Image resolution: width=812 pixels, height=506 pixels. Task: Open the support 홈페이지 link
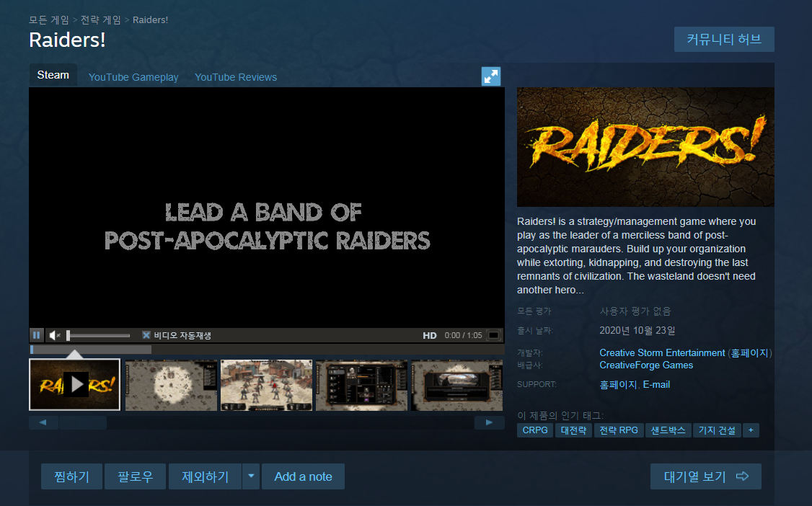618,384
